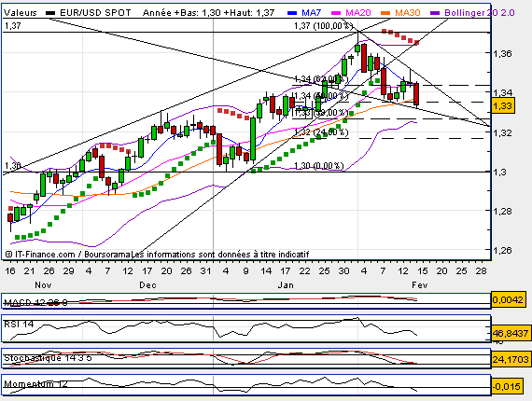Screen dimensions: 532x401
Task: Click the last red candlestick on the chart
Action: click(416, 94)
